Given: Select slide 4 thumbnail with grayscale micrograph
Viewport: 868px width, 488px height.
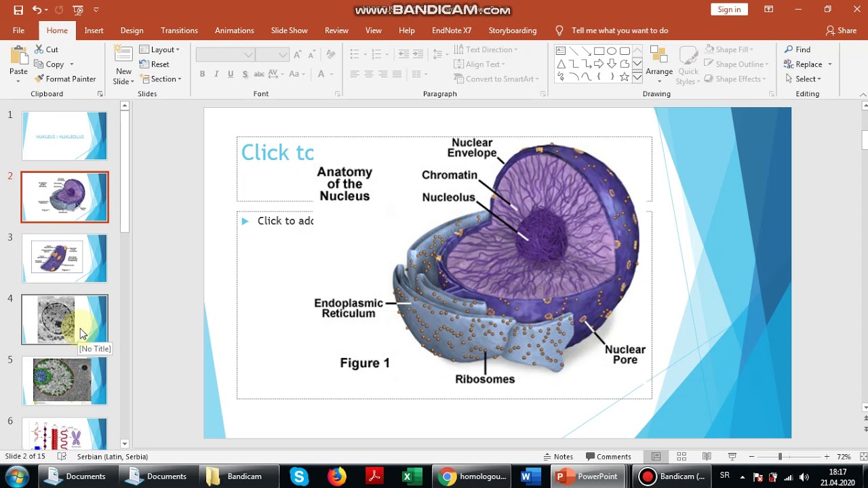Looking at the screenshot, I should click(x=64, y=319).
